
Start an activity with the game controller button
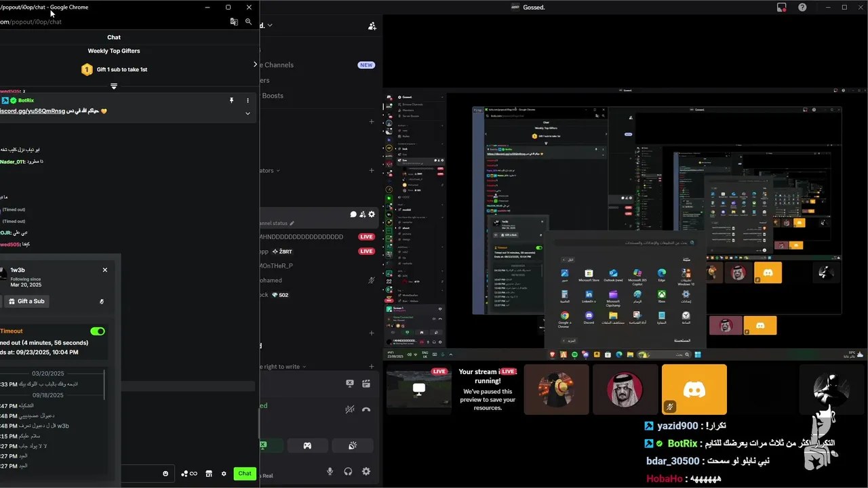307,445
